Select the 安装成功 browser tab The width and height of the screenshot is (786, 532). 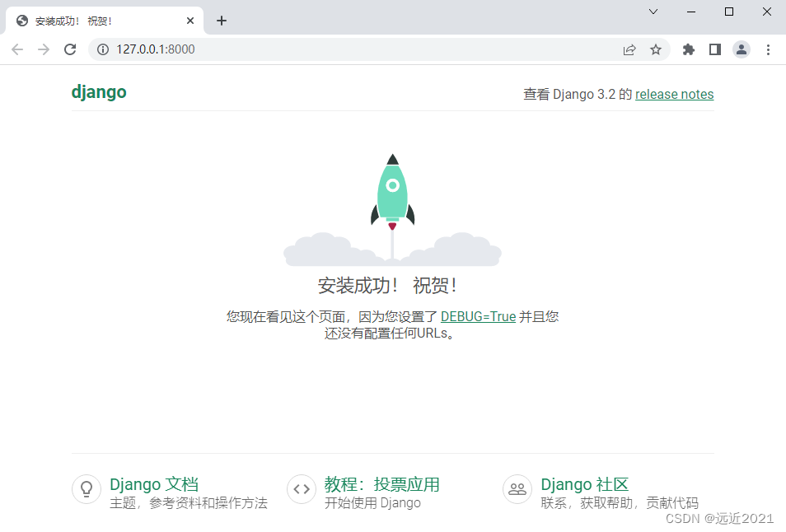click(99, 20)
